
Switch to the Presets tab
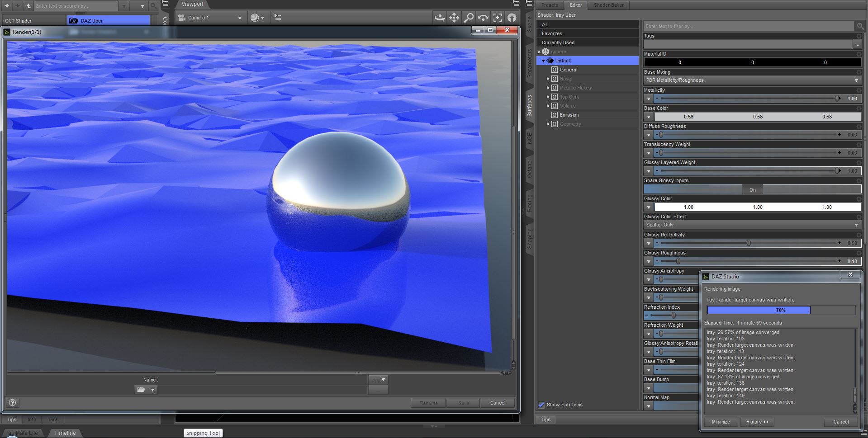tap(550, 5)
